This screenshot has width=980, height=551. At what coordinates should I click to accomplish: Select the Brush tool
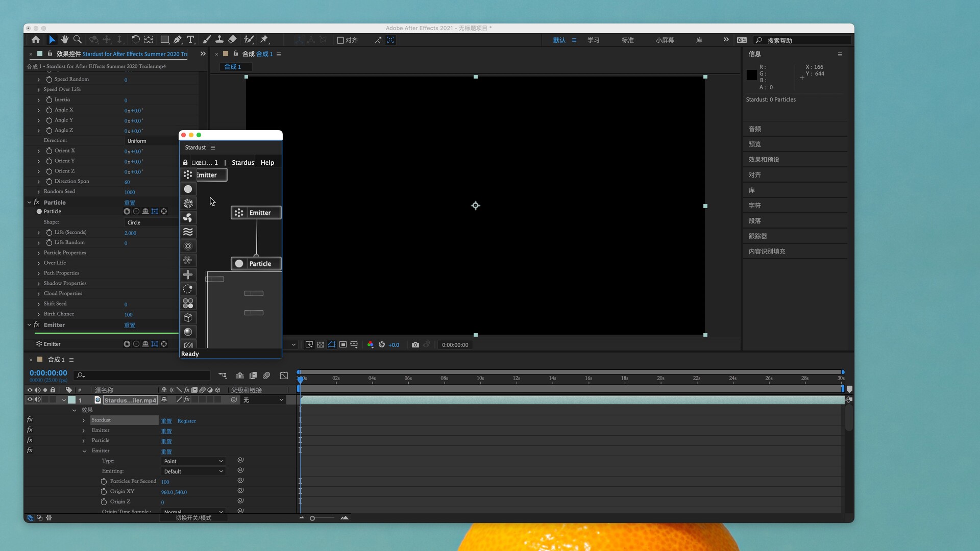coord(207,40)
